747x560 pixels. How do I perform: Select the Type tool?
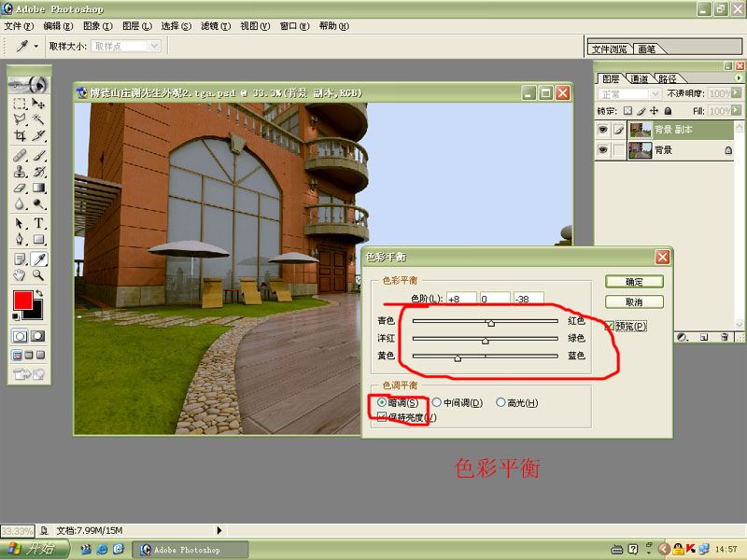pyautogui.click(x=38, y=223)
